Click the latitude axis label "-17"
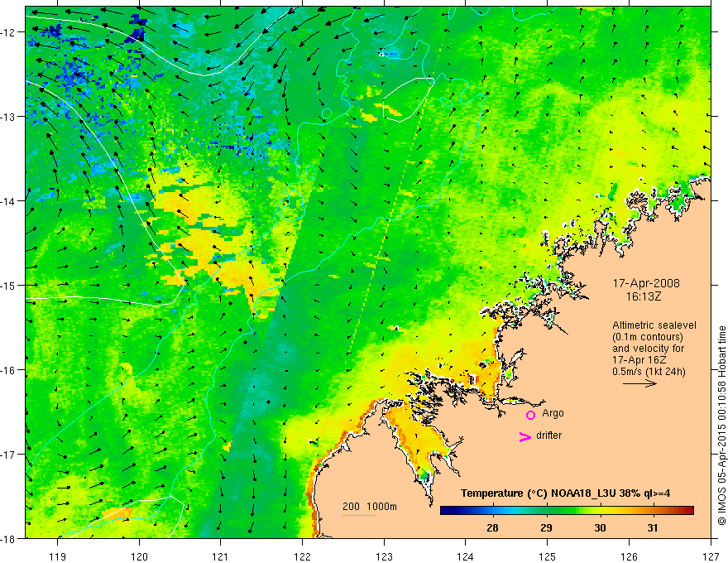This screenshot has width=728, height=563. (x=9, y=455)
